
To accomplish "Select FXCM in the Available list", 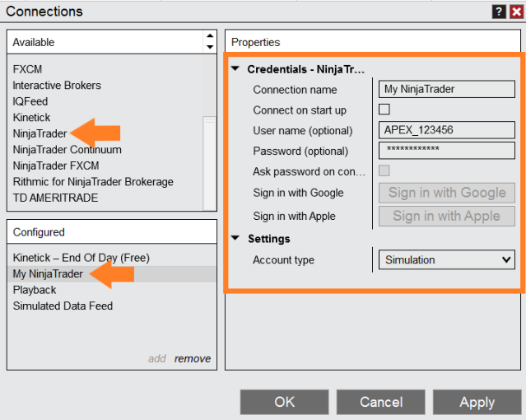I will (27, 69).
